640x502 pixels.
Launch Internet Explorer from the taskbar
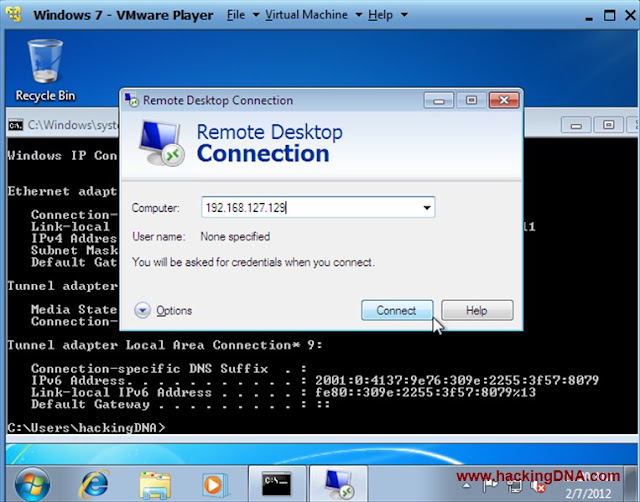95,484
